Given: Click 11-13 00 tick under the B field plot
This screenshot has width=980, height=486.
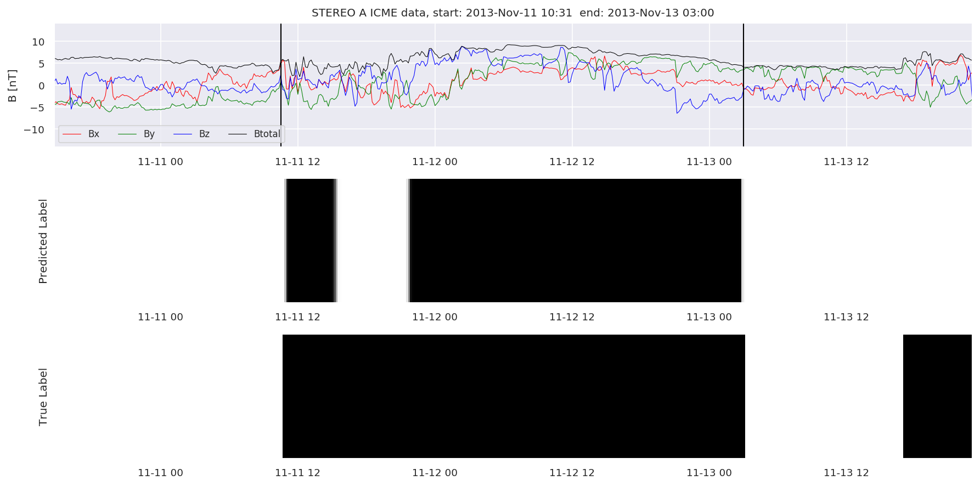Looking at the screenshot, I should point(709,162).
